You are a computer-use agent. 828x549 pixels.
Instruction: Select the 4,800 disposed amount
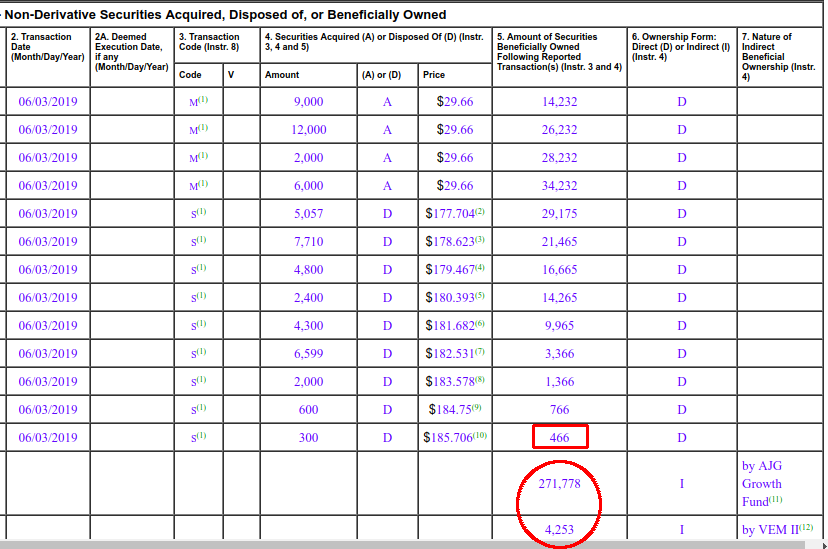308,270
